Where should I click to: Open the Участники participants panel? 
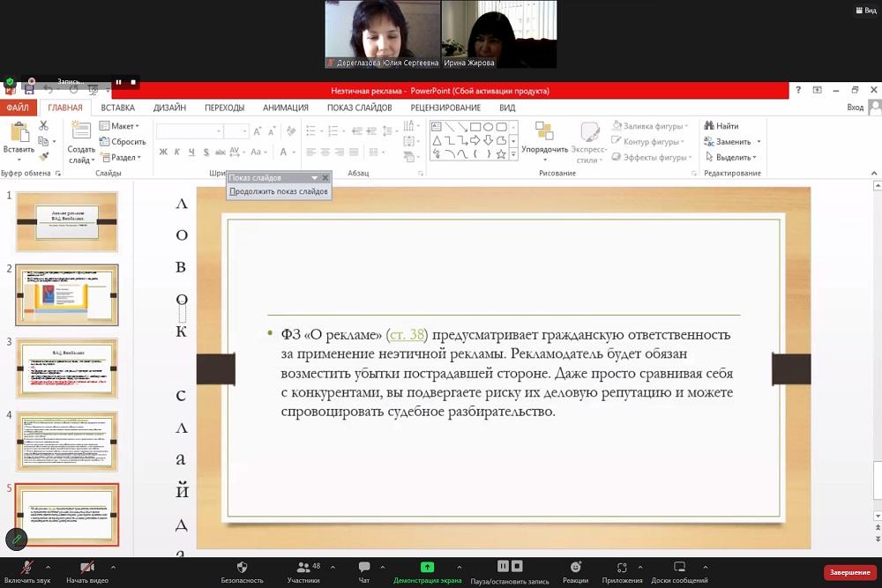click(x=303, y=567)
